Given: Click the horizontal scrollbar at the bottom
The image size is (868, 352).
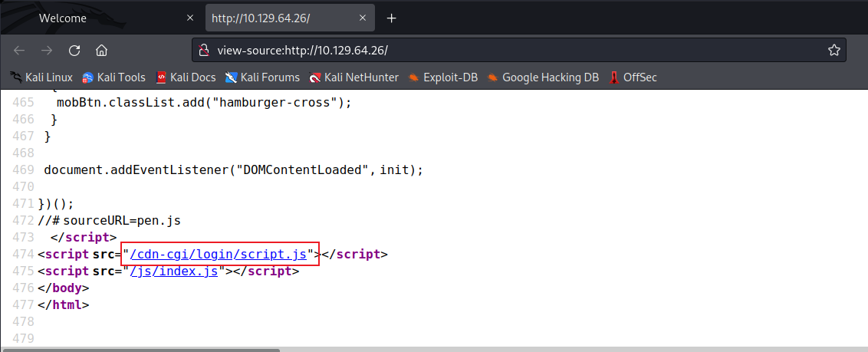Looking at the screenshot, I should (x=140, y=350).
